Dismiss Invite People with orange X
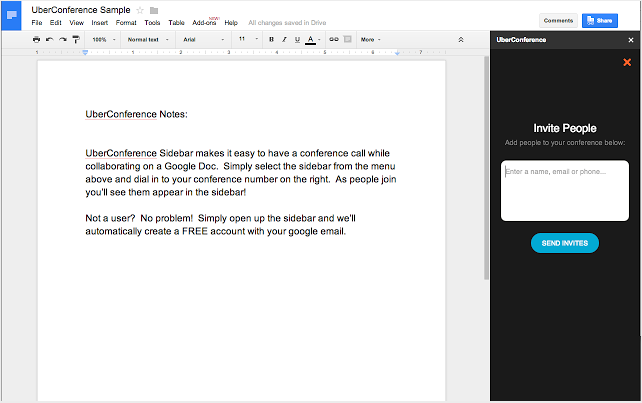The height and width of the screenshot is (403, 642). tap(627, 62)
